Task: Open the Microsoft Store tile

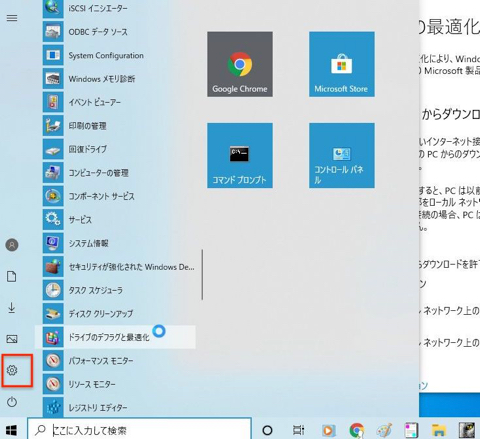Action: (342, 64)
